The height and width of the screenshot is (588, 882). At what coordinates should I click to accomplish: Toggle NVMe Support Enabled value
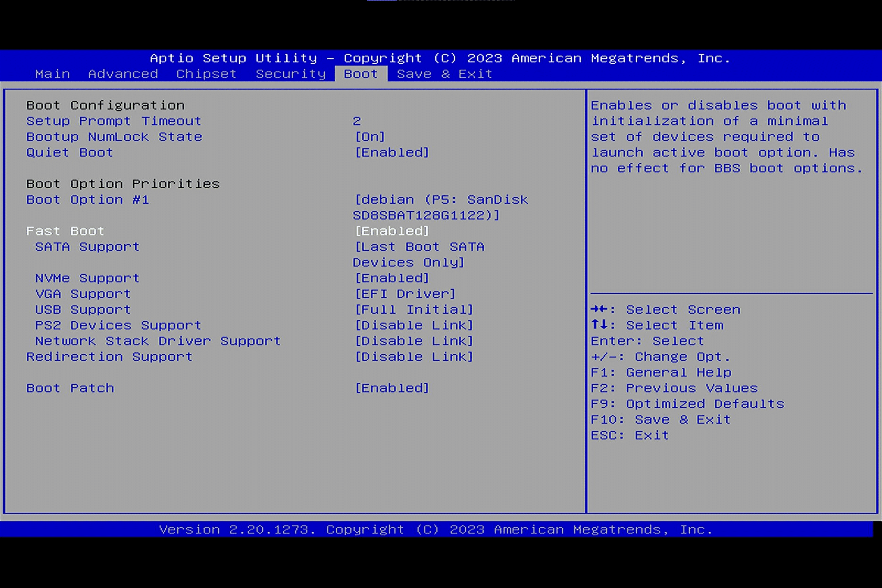(x=392, y=278)
